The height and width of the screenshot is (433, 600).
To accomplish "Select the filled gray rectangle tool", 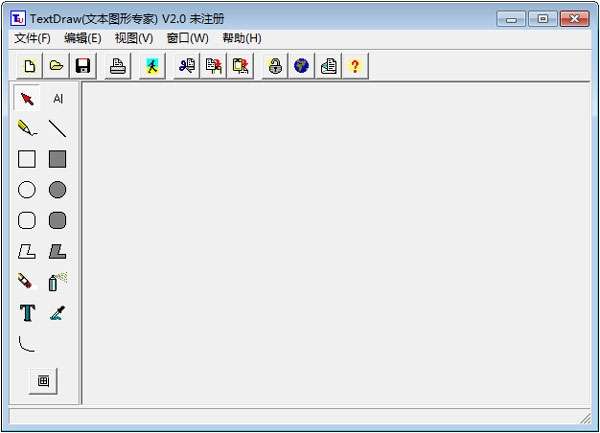I will [57, 159].
